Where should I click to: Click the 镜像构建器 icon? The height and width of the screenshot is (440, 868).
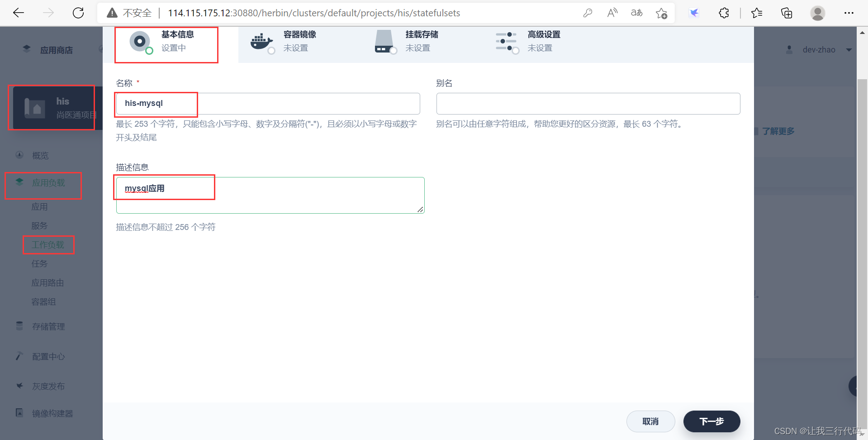(19, 413)
